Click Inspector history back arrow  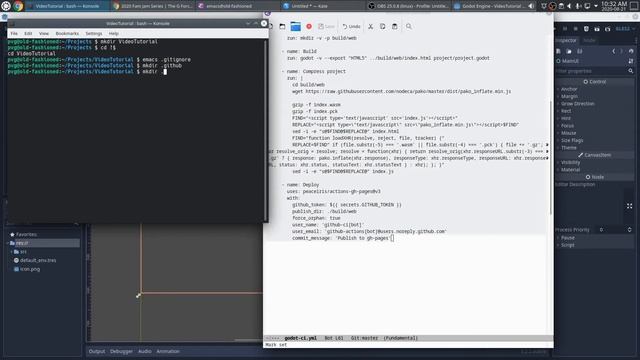click(613, 51)
